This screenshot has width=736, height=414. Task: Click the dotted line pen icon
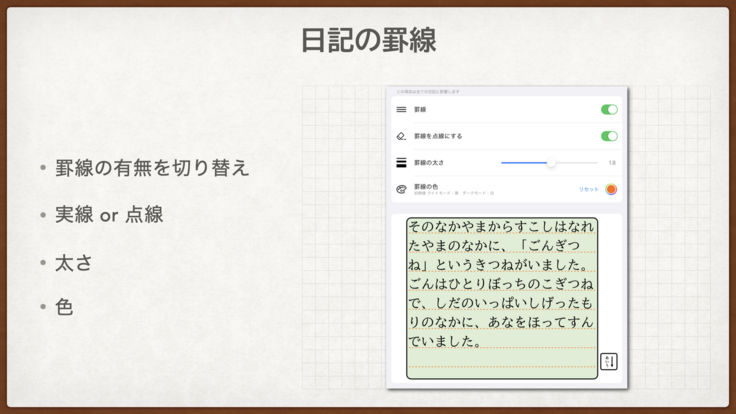(x=401, y=136)
